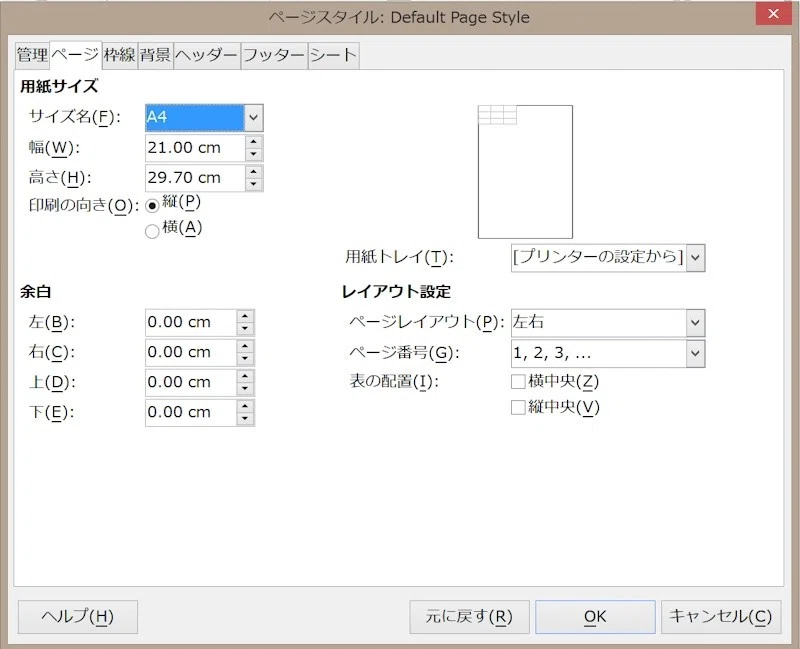
Task: Open the 枠線 tab
Action: (119, 55)
